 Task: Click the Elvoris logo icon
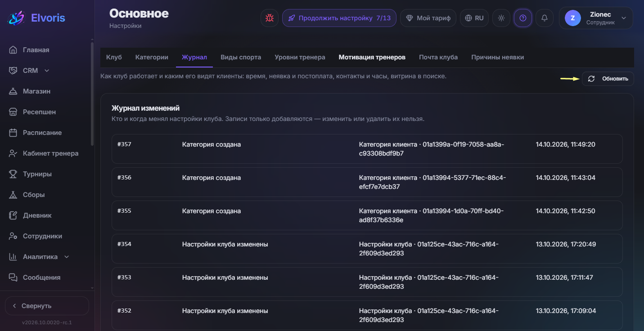16,18
